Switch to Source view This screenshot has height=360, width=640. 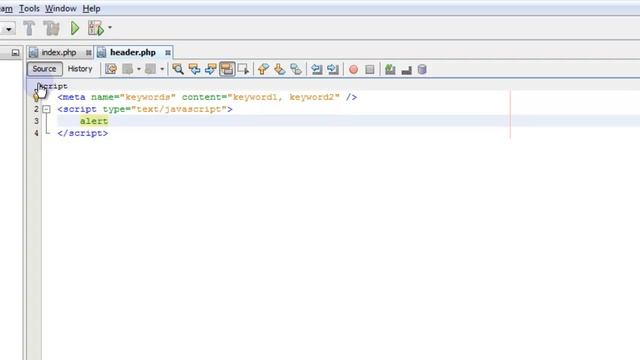tap(44, 69)
